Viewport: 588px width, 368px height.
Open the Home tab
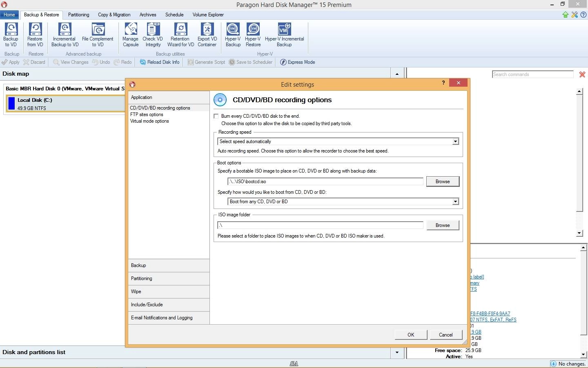9,15
